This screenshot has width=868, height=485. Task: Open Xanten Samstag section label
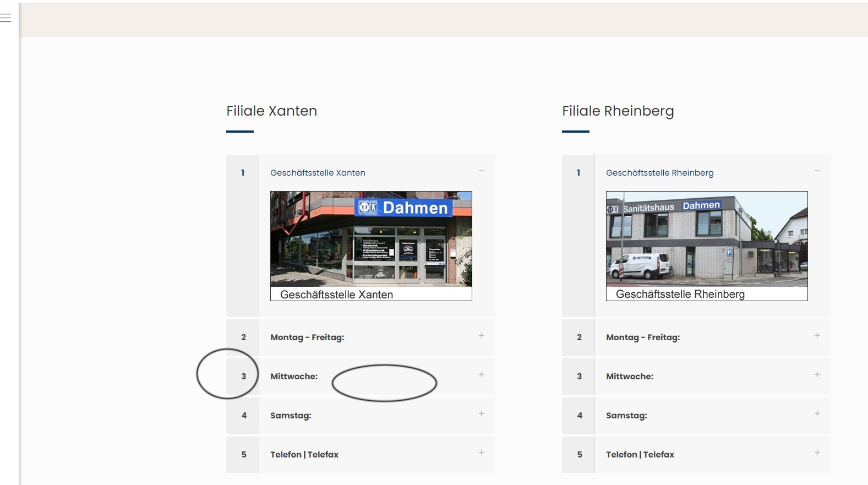point(291,416)
